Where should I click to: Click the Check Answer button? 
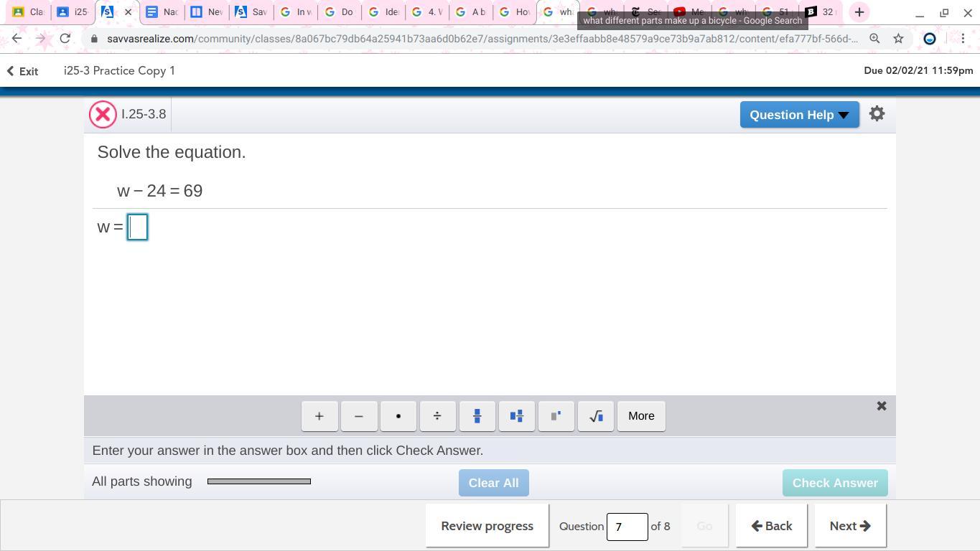pyautogui.click(x=834, y=483)
